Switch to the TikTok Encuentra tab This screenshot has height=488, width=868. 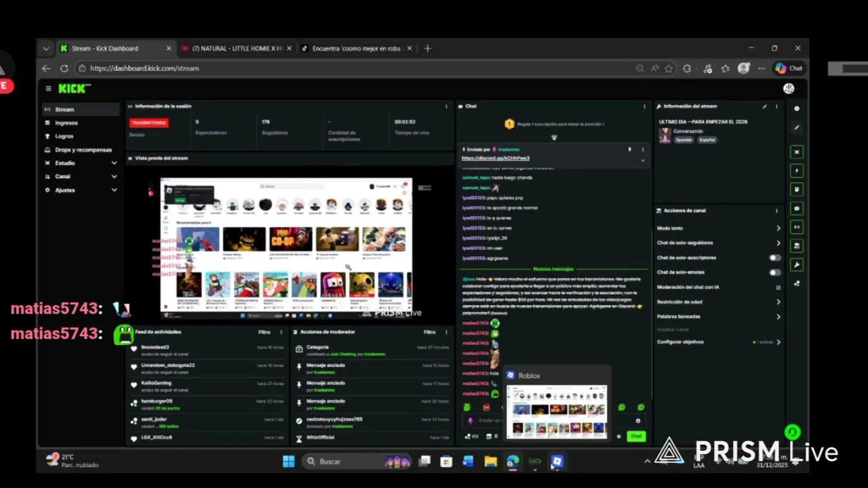356,48
